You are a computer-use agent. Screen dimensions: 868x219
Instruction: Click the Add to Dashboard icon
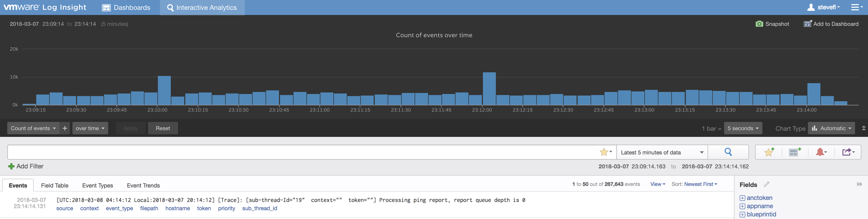click(808, 24)
